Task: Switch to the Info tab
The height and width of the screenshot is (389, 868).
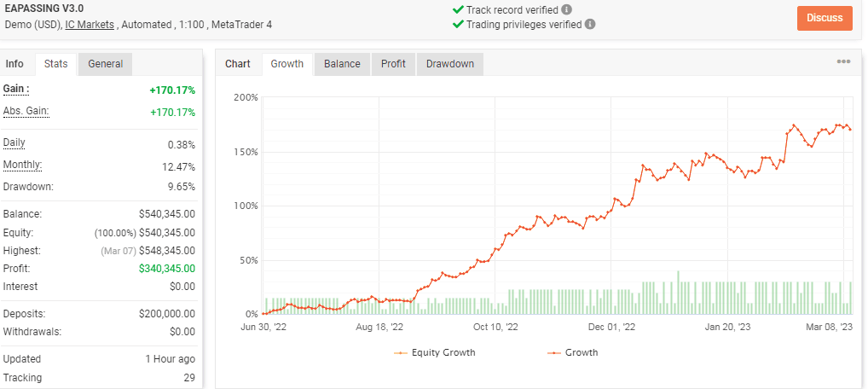Action: pyautogui.click(x=14, y=64)
